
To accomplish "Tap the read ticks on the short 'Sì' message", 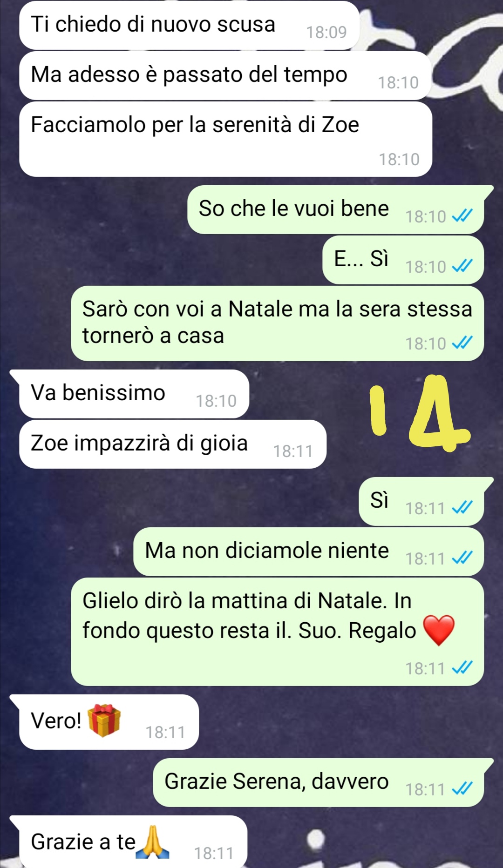I will (462, 507).
